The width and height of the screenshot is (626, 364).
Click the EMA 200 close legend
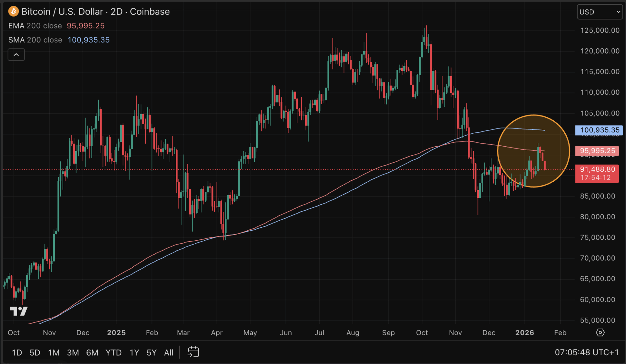coord(35,26)
